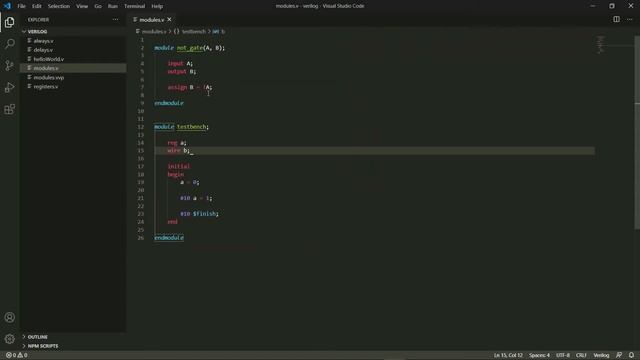Change UTF-8 file encoding

[x=563, y=355]
